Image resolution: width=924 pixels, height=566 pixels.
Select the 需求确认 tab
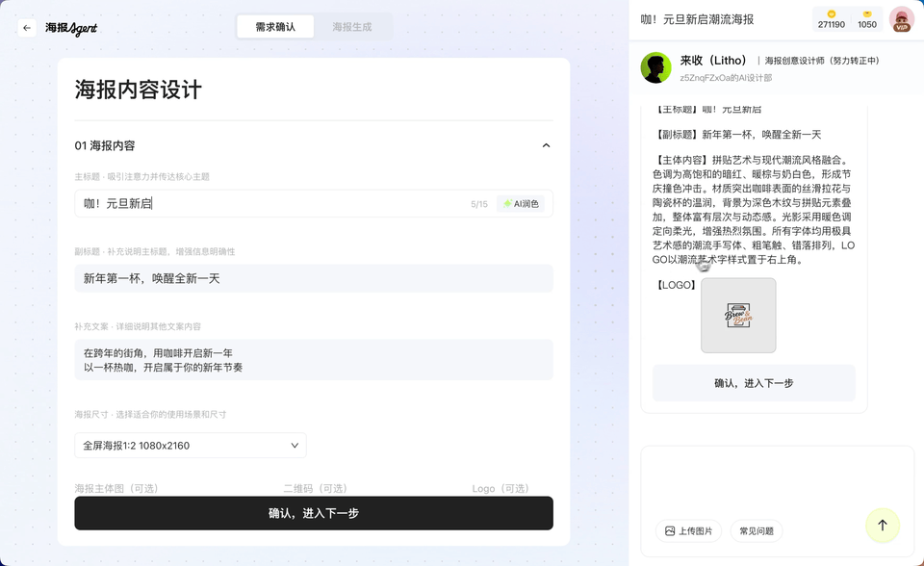275,27
